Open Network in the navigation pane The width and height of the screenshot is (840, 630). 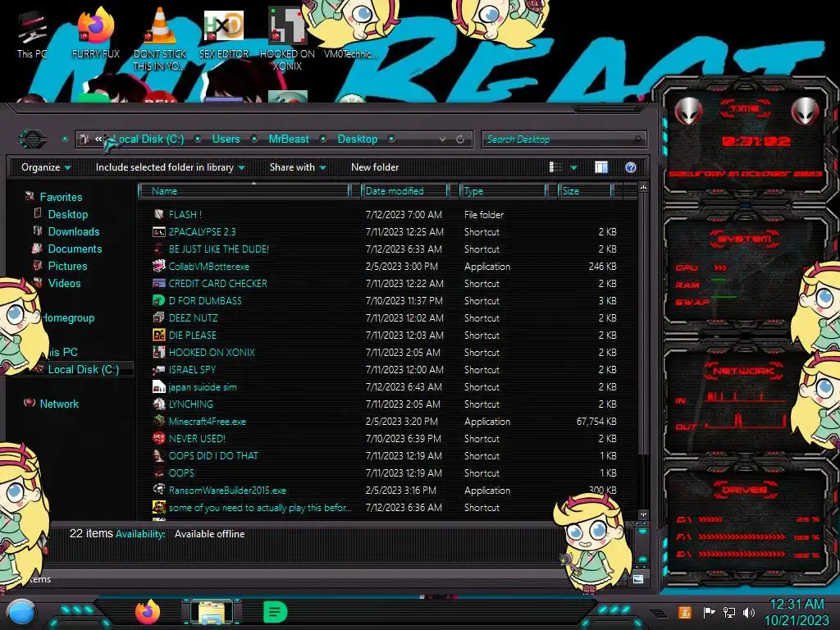(x=59, y=404)
